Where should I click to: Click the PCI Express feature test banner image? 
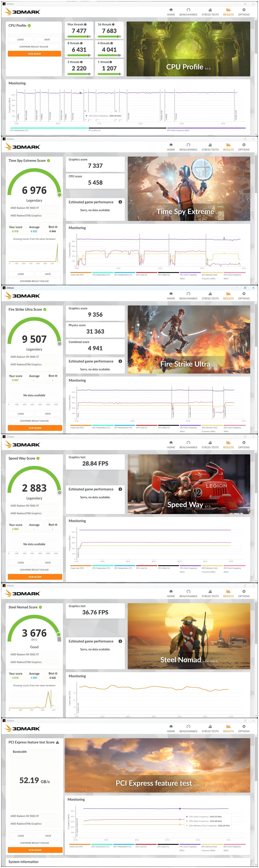[x=158, y=766]
